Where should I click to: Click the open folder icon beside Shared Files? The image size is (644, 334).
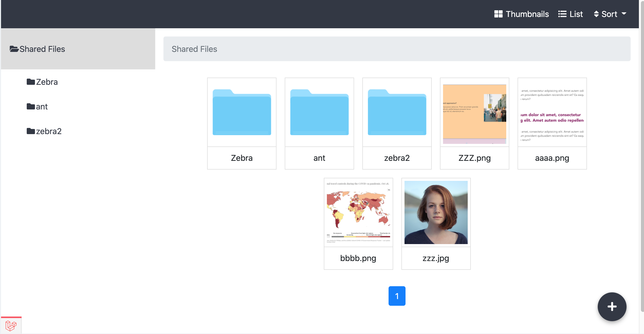tap(14, 49)
